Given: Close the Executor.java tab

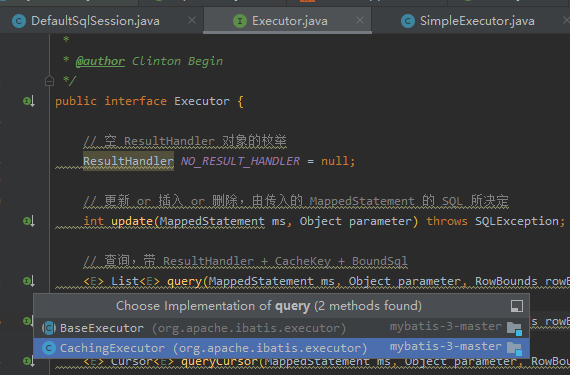Looking at the screenshot, I should click(x=360, y=21).
